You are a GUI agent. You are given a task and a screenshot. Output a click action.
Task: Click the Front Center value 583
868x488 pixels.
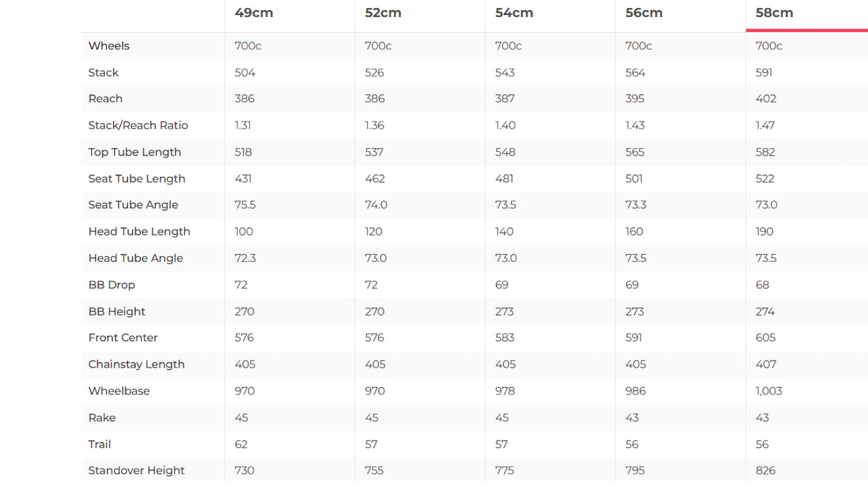tap(505, 337)
